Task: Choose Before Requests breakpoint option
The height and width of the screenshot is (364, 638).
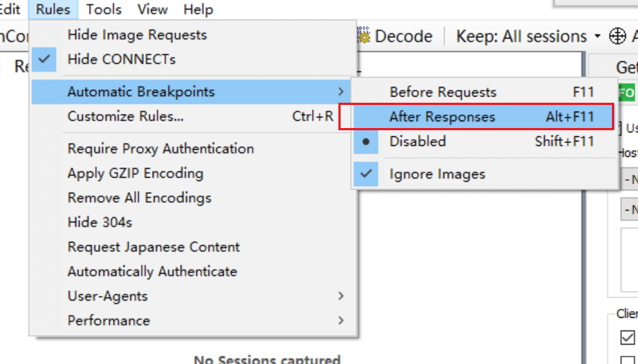Action: tap(443, 92)
